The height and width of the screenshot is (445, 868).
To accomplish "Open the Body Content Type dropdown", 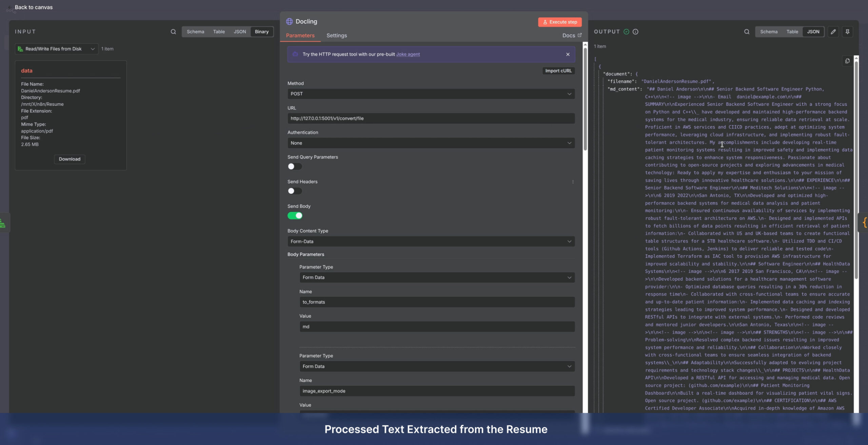I will pos(431,242).
